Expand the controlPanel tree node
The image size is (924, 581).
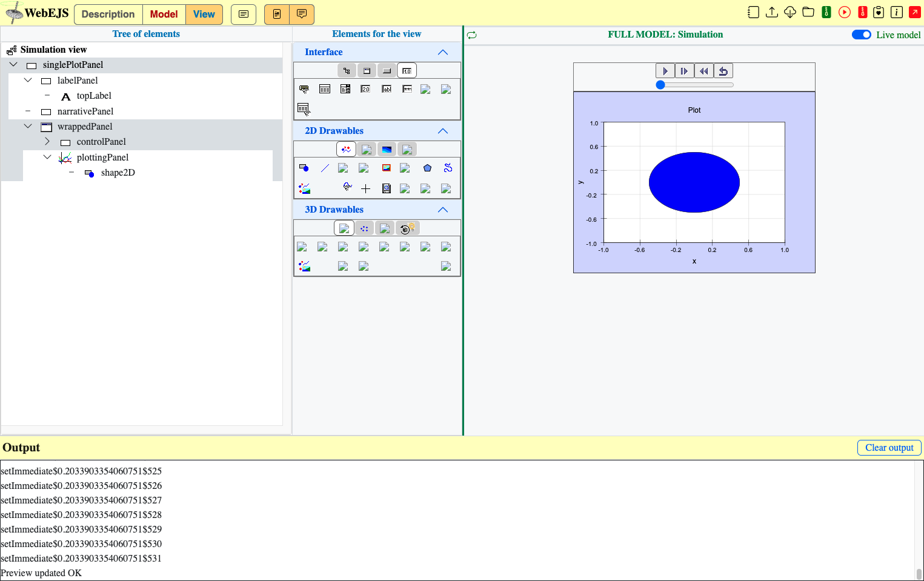47,141
